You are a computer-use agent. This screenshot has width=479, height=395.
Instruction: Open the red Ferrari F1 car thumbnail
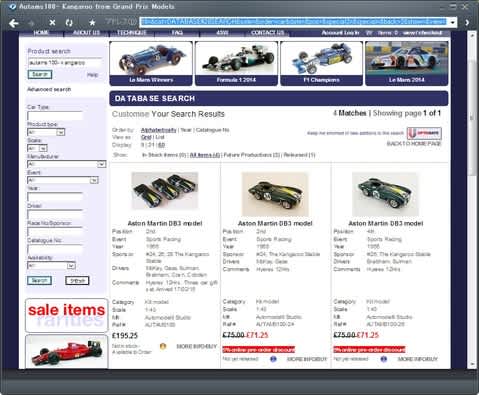point(67,352)
